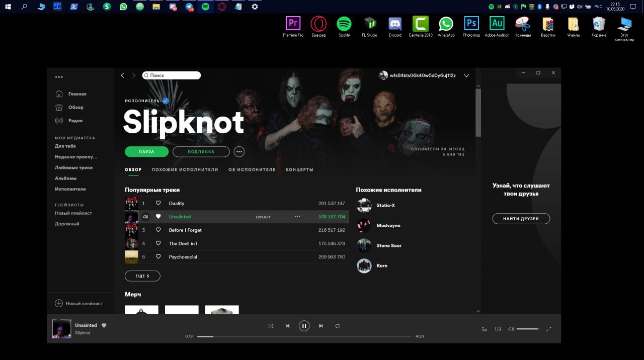Click the Telegram taskbar icon
Image resolution: width=644 pixels, height=360 pixels.
click(190, 7)
